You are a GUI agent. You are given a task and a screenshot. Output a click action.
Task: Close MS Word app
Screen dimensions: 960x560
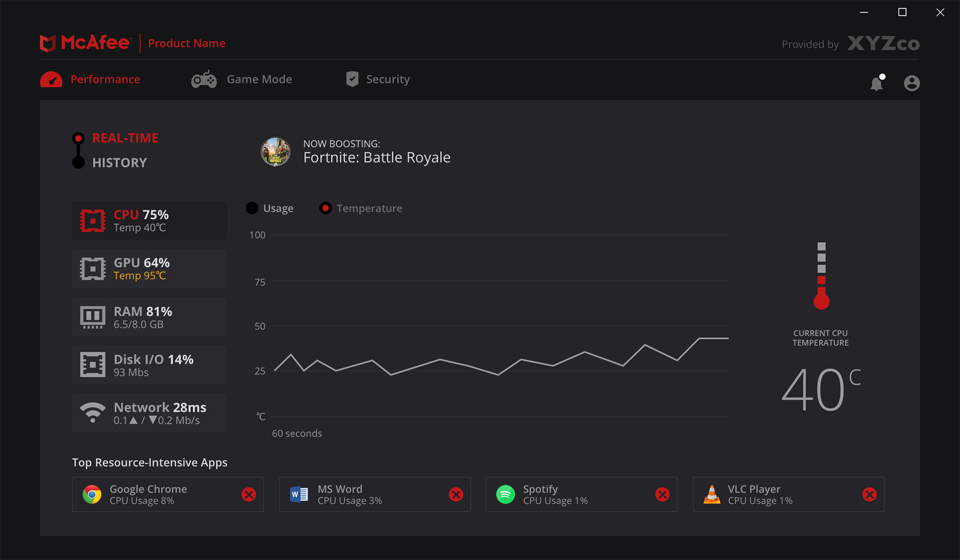pyautogui.click(x=456, y=494)
